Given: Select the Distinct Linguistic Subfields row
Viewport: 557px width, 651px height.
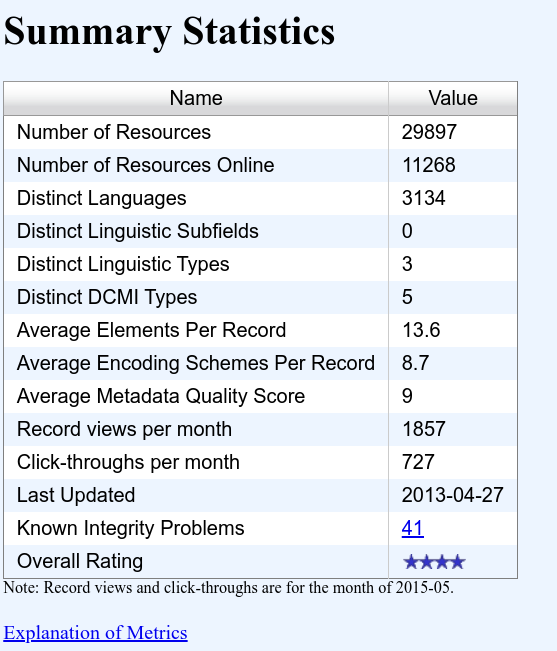Looking at the screenshot, I should [261, 231].
